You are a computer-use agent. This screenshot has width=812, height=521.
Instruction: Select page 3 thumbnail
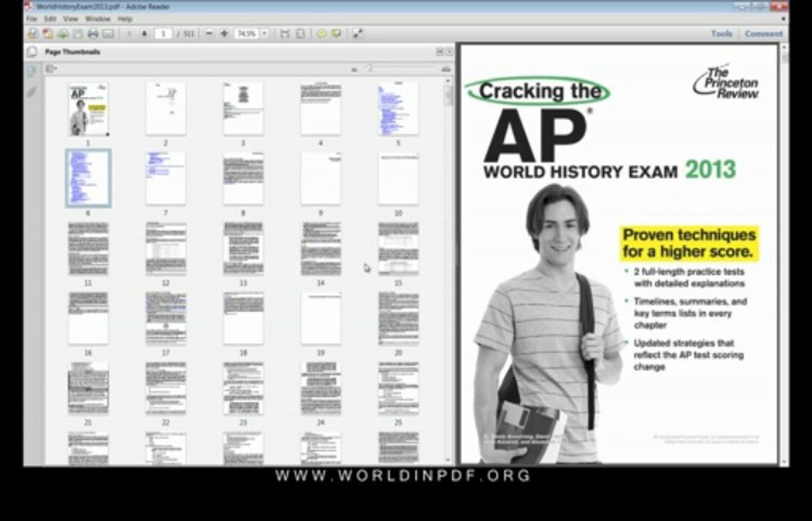tap(243, 109)
